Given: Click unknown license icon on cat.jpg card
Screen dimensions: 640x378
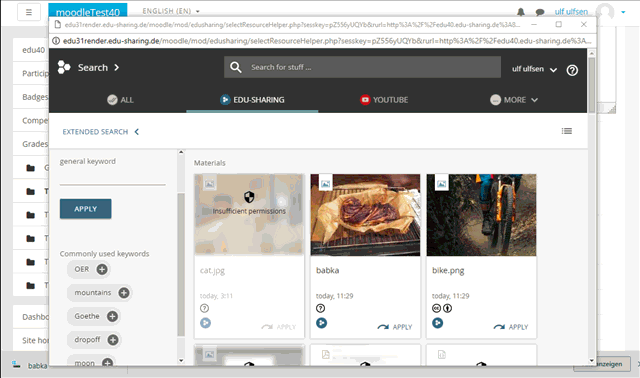Looking at the screenshot, I should click(204, 308).
